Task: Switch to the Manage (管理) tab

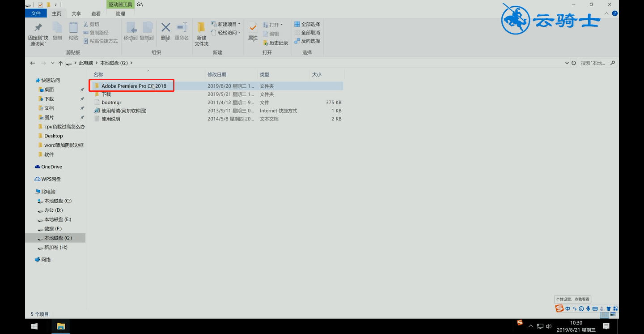Action: (120, 13)
